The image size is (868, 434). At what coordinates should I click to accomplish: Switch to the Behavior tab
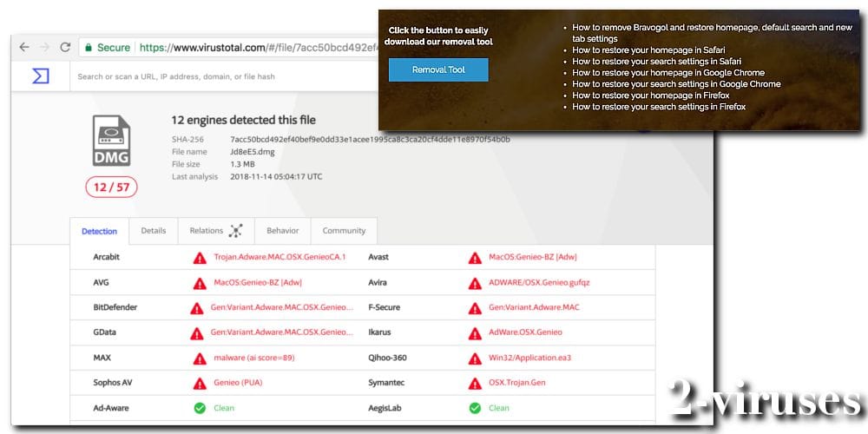click(283, 231)
